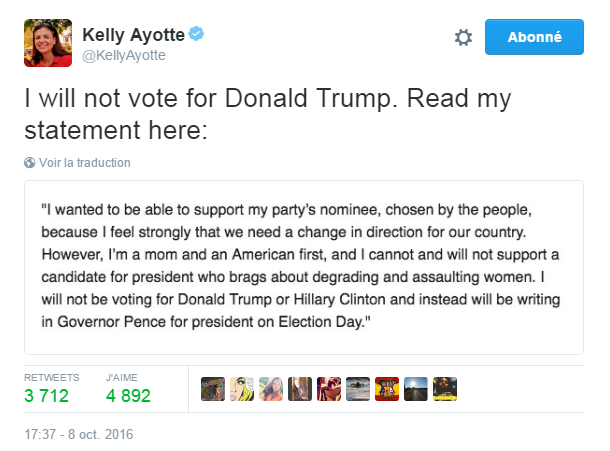Expand the gear dropdown for more actions
The height and width of the screenshot is (451, 610).
(x=463, y=37)
